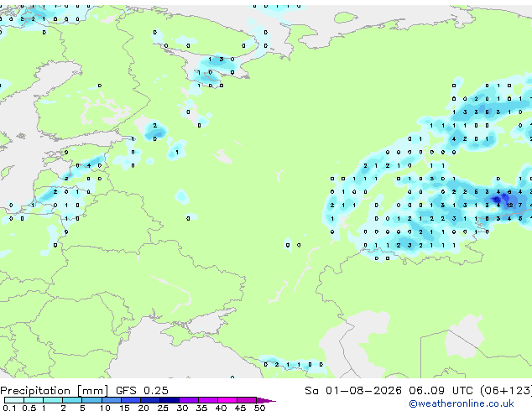
Task: Select the 0.1–0.5 mm palest legend swatch
Action: click(x=14, y=400)
